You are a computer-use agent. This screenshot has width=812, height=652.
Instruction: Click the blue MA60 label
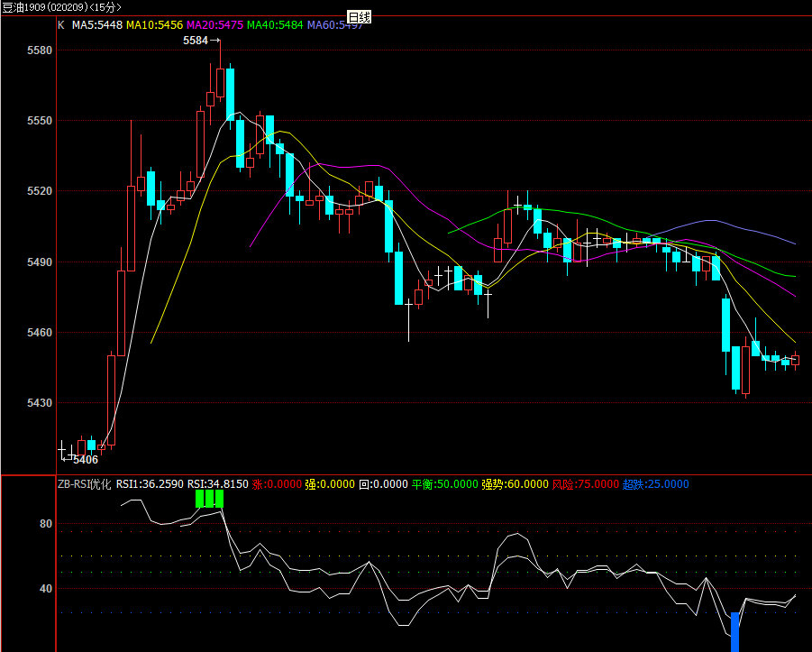335,25
